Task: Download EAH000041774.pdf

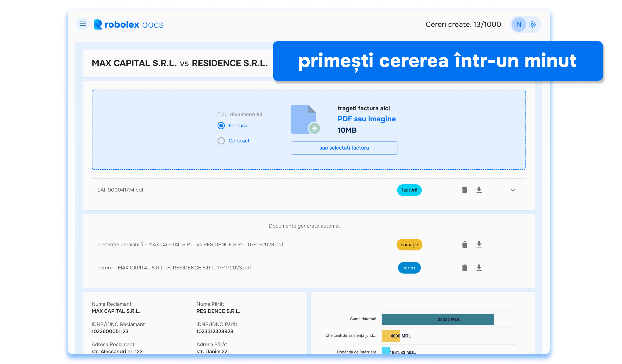Action: tap(479, 190)
